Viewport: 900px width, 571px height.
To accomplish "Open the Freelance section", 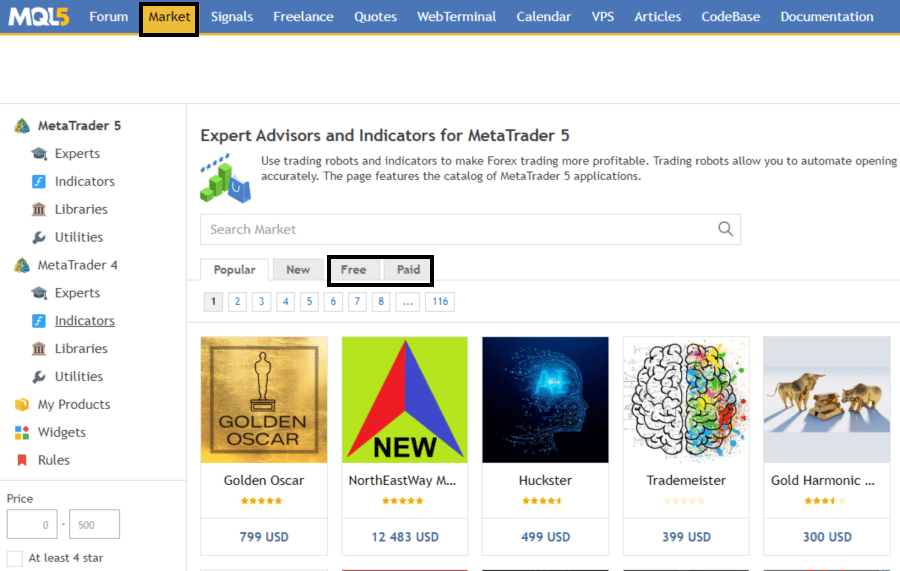I will pos(303,17).
